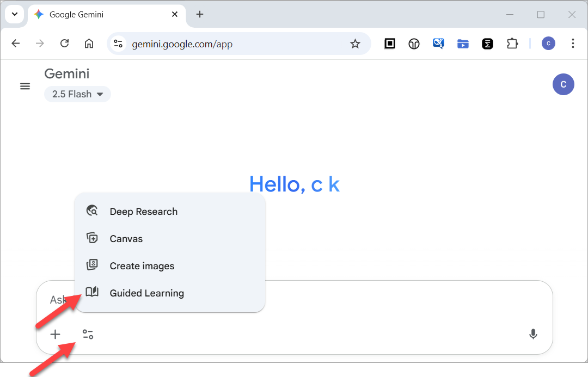Reload the Gemini page

coord(64,44)
